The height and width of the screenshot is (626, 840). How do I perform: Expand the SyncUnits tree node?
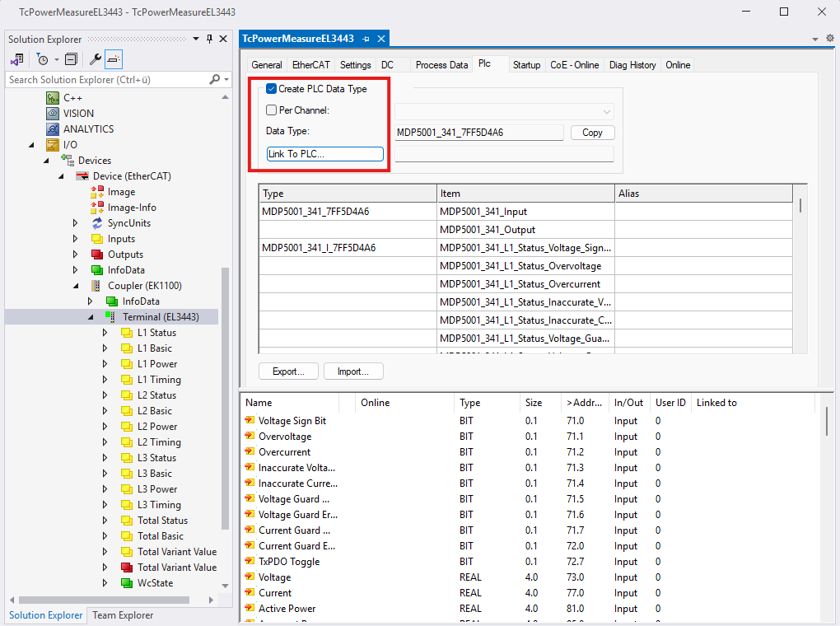click(x=75, y=223)
